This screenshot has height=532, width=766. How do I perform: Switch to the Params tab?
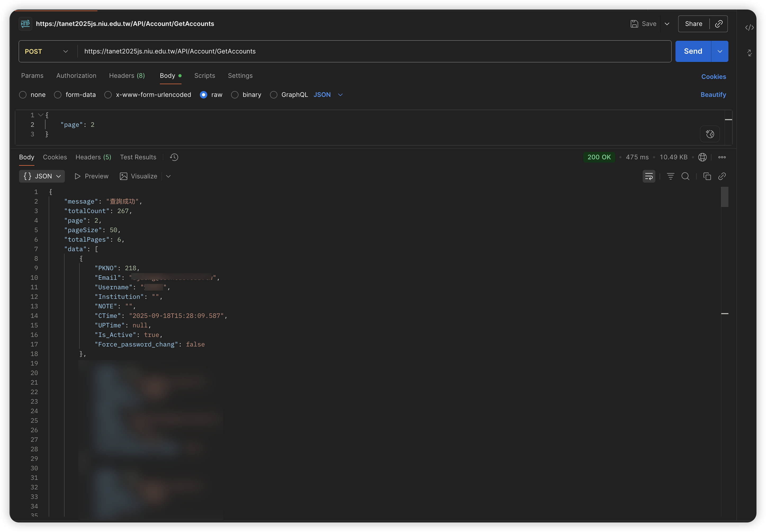tap(32, 76)
